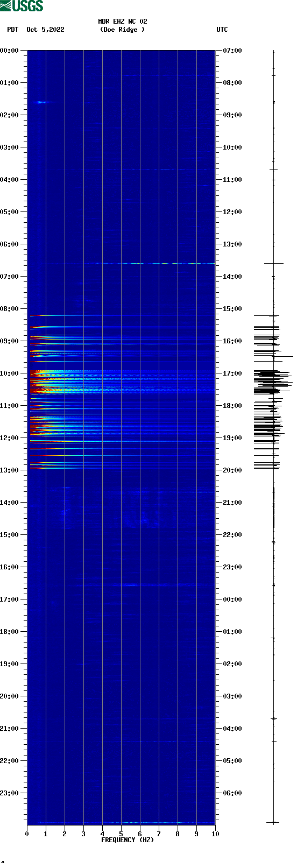Click the UTC time label '15:00' at right
This screenshot has height=868, width=297.
tap(232, 309)
